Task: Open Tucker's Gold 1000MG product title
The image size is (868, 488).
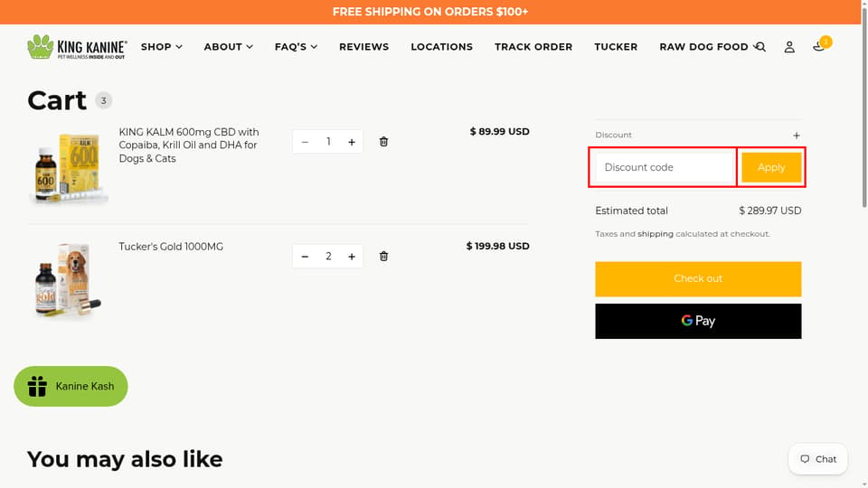Action: pyautogui.click(x=171, y=247)
